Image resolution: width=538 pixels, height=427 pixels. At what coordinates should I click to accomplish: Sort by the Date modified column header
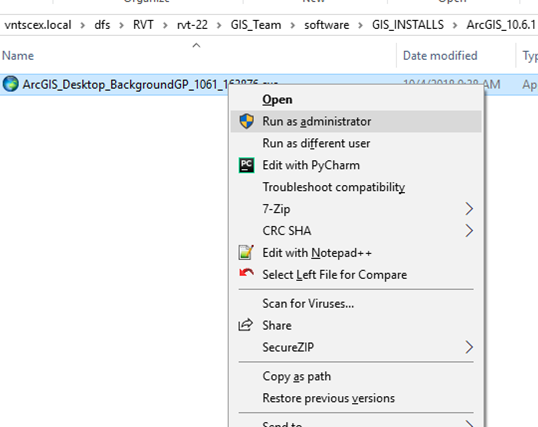440,56
